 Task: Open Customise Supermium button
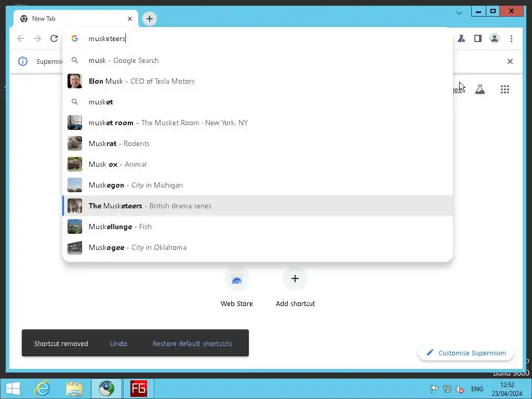466,353
